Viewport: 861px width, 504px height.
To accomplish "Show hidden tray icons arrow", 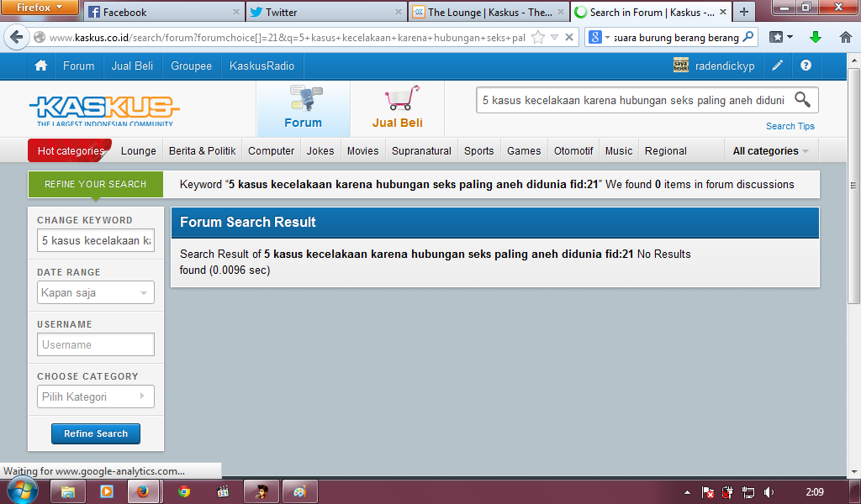I will [688, 492].
